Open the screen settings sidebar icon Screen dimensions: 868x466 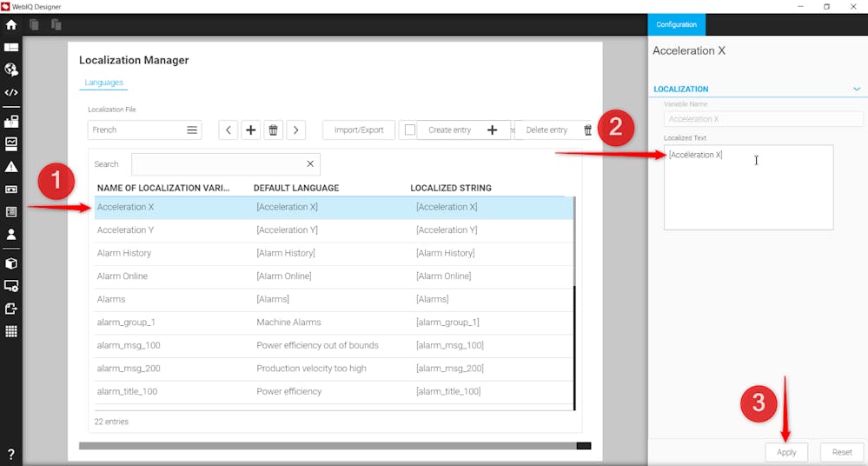(x=11, y=286)
